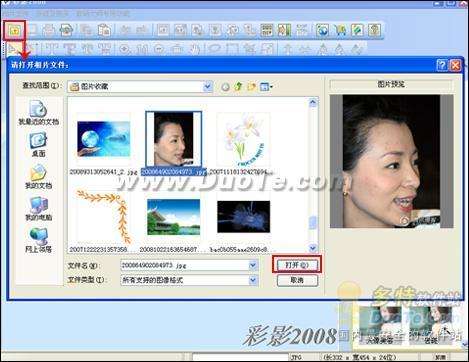Select the blue globe image thumbnail

pyautogui.click(x=103, y=139)
